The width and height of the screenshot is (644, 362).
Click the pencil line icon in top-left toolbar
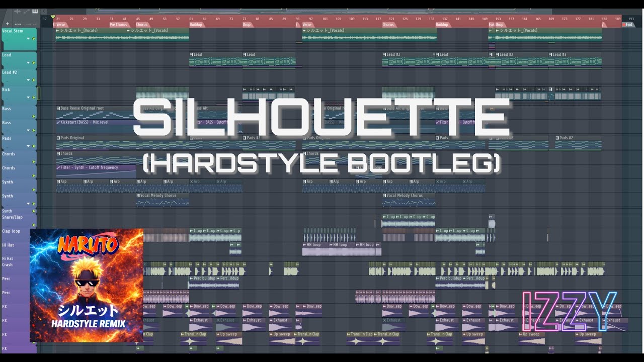tap(27, 11)
